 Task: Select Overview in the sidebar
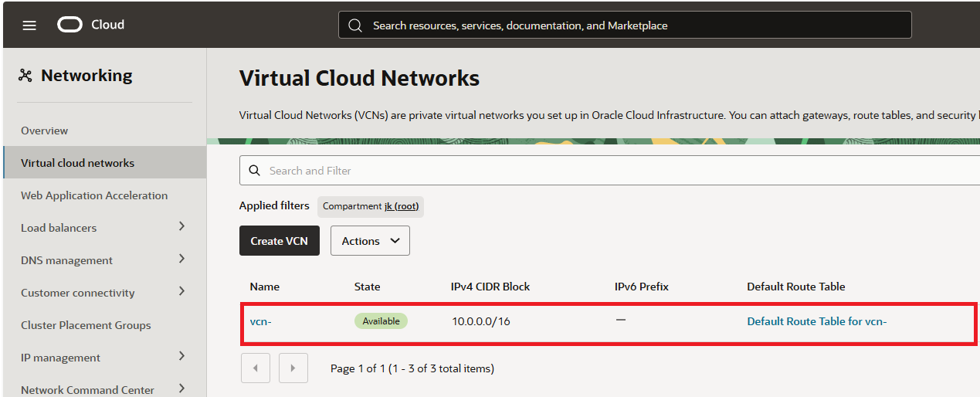click(x=44, y=131)
